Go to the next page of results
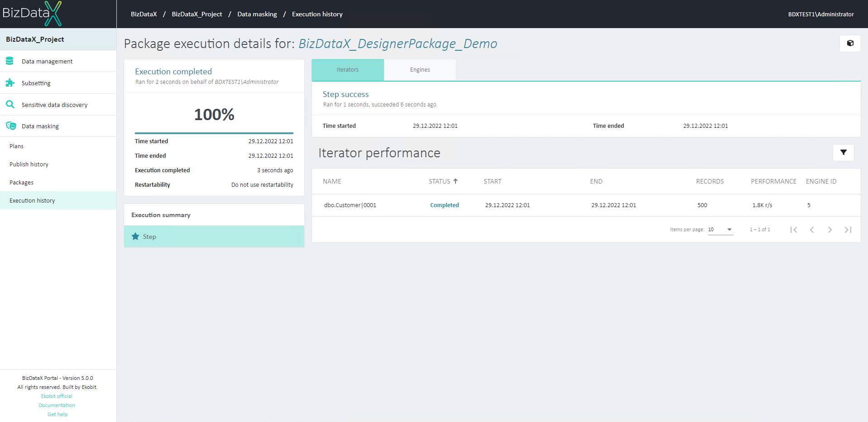The height and width of the screenshot is (422, 868). pos(830,230)
